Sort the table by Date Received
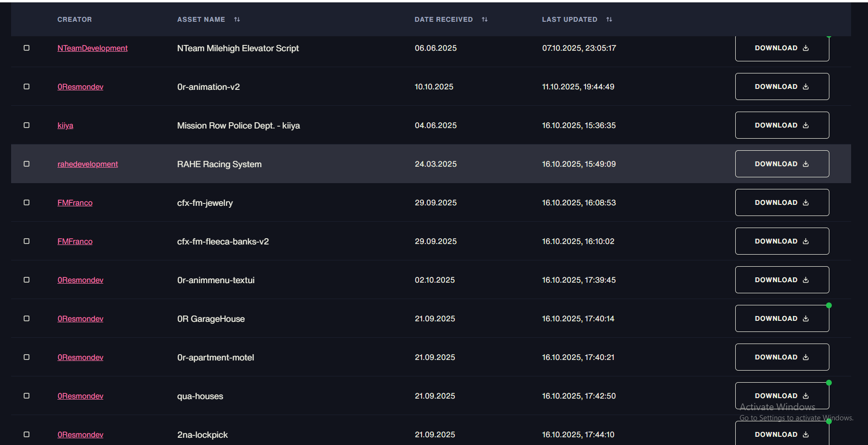Viewport: 868px width, 445px height. coord(485,19)
